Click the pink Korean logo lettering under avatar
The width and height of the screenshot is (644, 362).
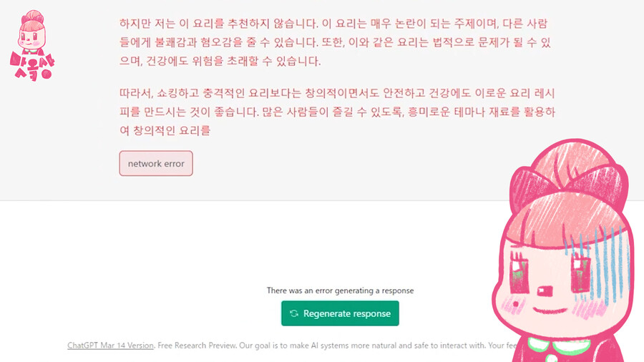pos(32,67)
